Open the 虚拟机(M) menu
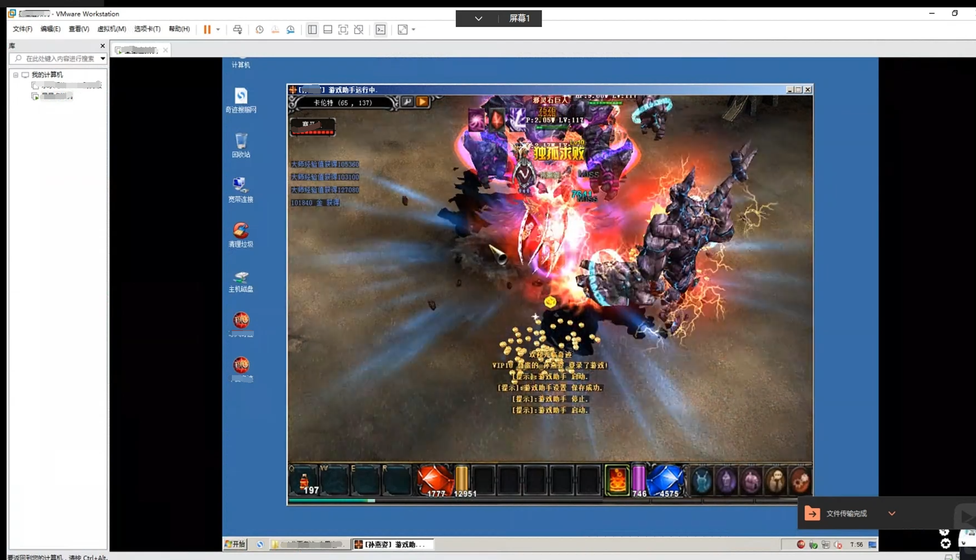This screenshot has height=560, width=976. [112, 29]
